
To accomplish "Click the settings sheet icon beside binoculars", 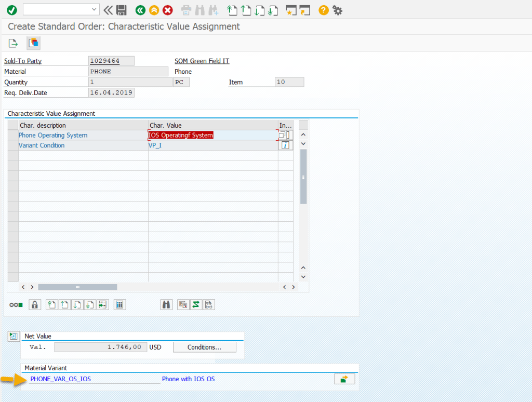I will point(183,305).
